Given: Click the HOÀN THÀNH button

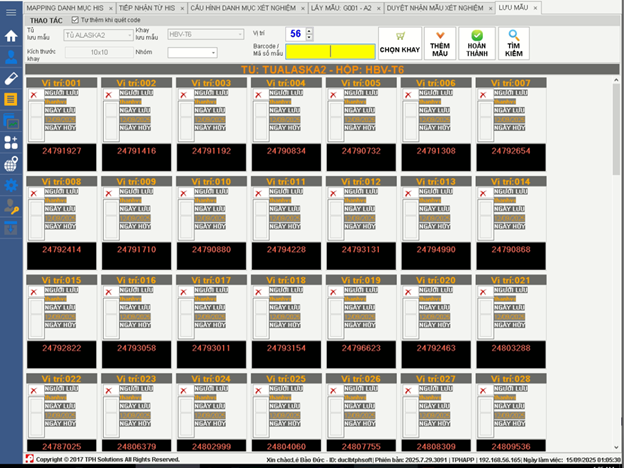Looking at the screenshot, I should pos(477,42).
